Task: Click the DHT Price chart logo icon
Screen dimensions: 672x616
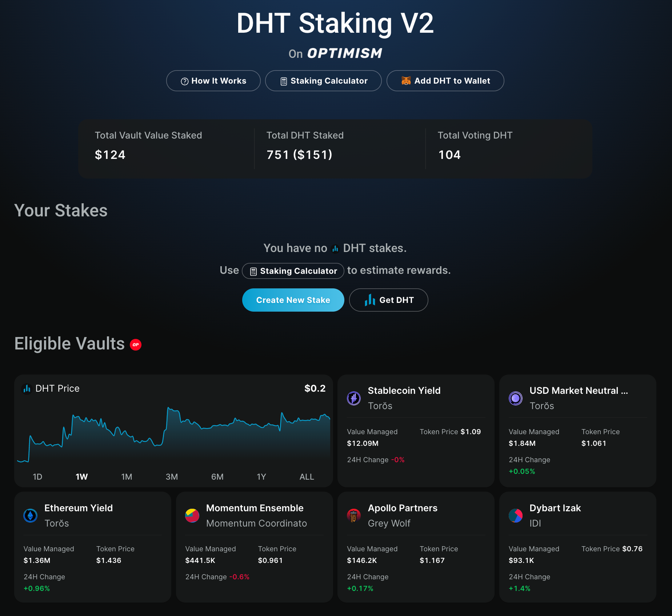Action: (x=27, y=389)
